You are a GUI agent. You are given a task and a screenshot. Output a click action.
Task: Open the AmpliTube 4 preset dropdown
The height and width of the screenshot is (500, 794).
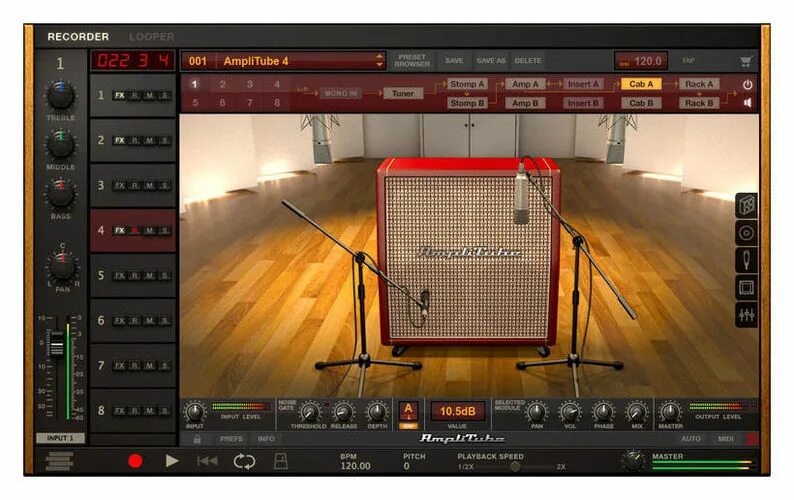point(284,61)
